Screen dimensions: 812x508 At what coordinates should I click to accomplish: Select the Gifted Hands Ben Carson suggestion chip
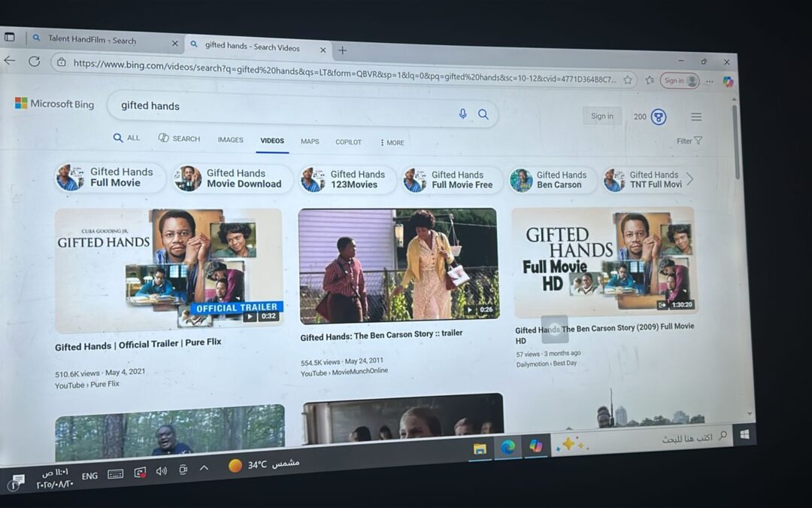click(553, 179)
